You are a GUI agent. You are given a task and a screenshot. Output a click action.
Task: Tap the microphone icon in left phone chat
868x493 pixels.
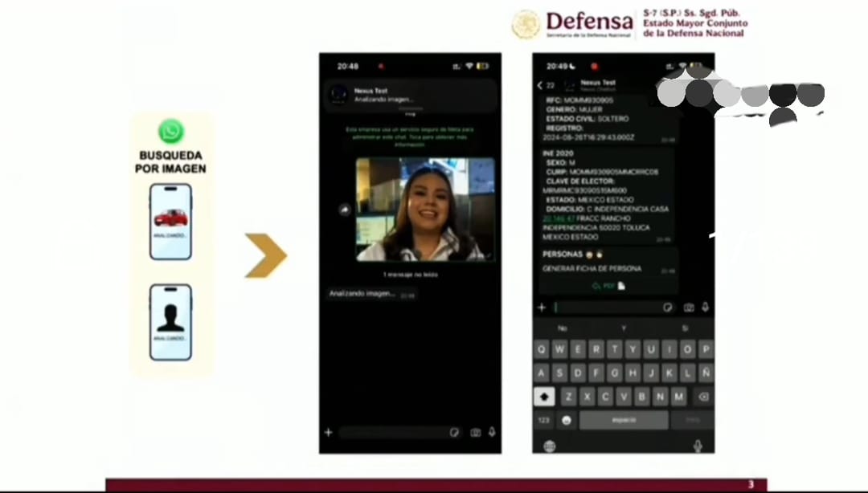point(492,432)
